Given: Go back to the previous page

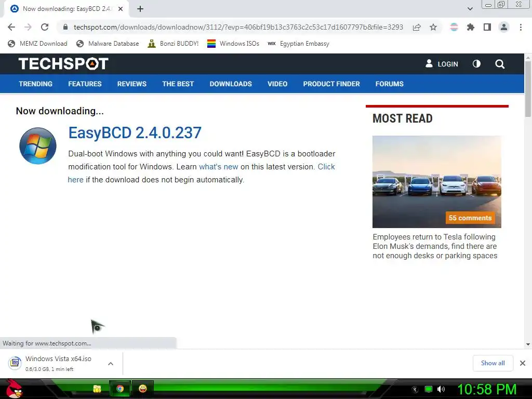Looking at the screenshot, I should click(11, 27).
